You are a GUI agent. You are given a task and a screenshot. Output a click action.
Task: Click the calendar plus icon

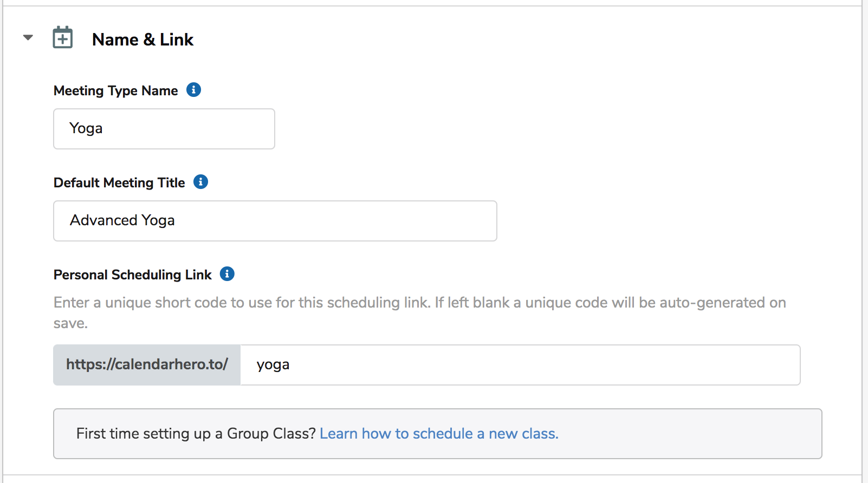pyautogui.click(x=63, y=38)
